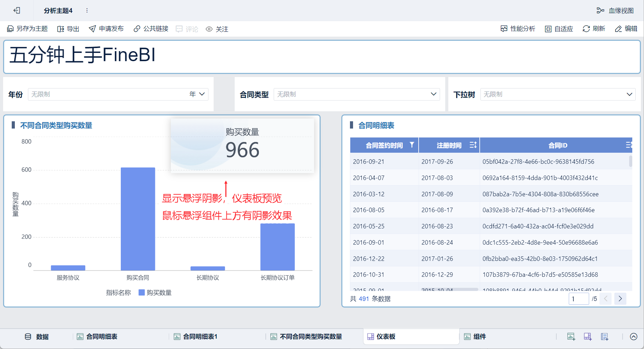Click the back/exit icon beside 分析主题4
The image size is (644, 349).
(x=17, y=10)
